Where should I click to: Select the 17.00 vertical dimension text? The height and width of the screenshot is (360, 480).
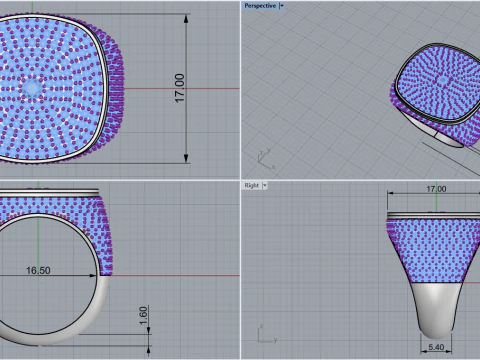tap(179, 88)
